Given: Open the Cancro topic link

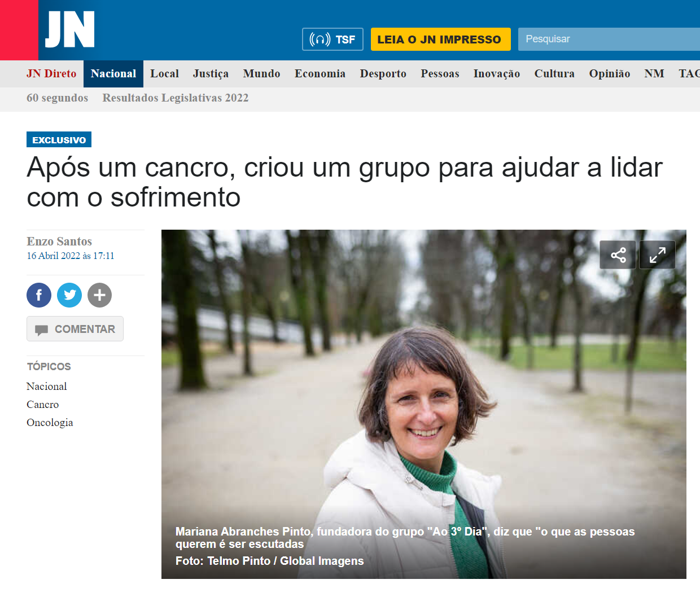Looking at the screenshot, I should 42,405.
